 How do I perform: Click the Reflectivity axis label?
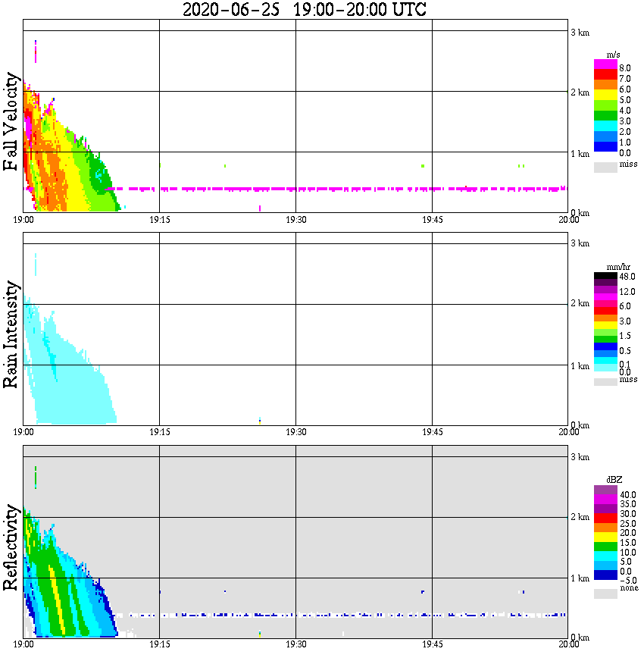[x=11, y=547]
